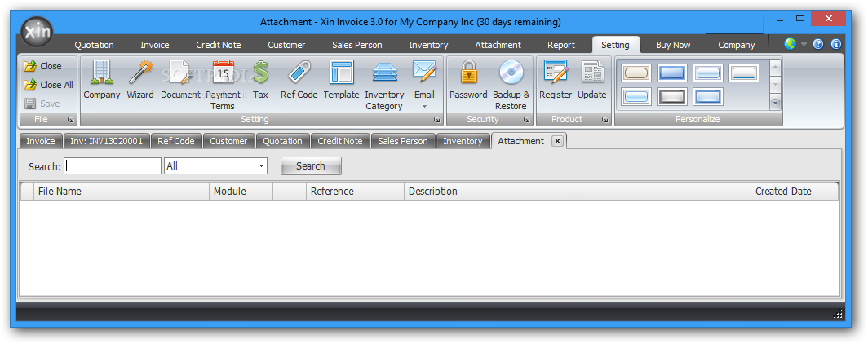This screenshot has width=868, height=344.
Task: Select the dark gray skin style
Action: pyautogui.click(x=672, y=97)
